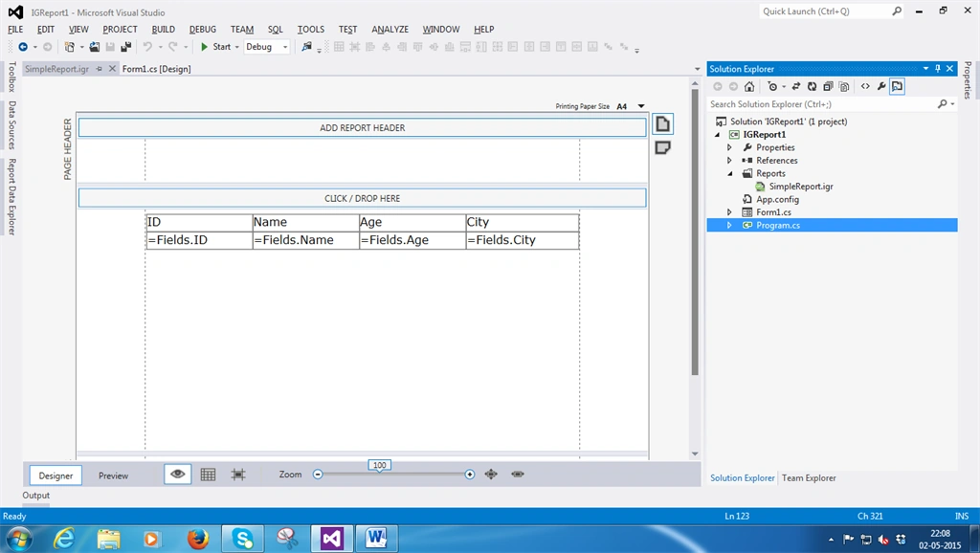Click the View Code angle-brackets icon
980x553 pixels.
pyautogui.click(x=865, y=87)
